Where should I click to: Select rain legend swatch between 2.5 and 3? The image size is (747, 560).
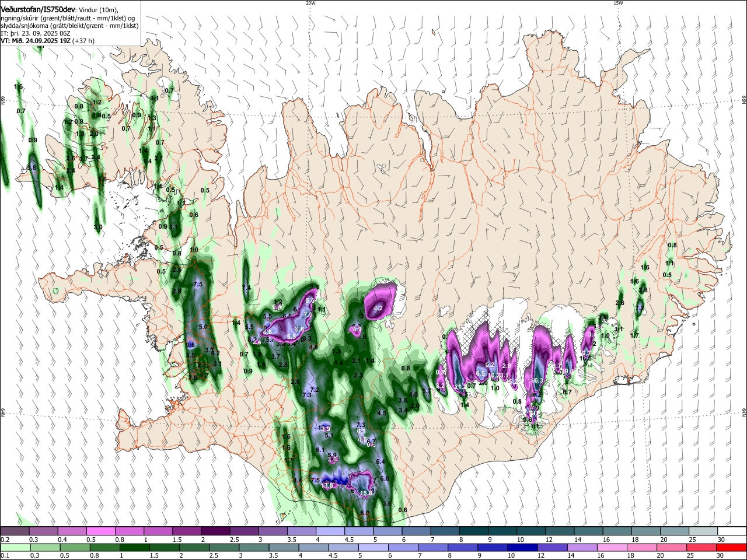point(224,547)
